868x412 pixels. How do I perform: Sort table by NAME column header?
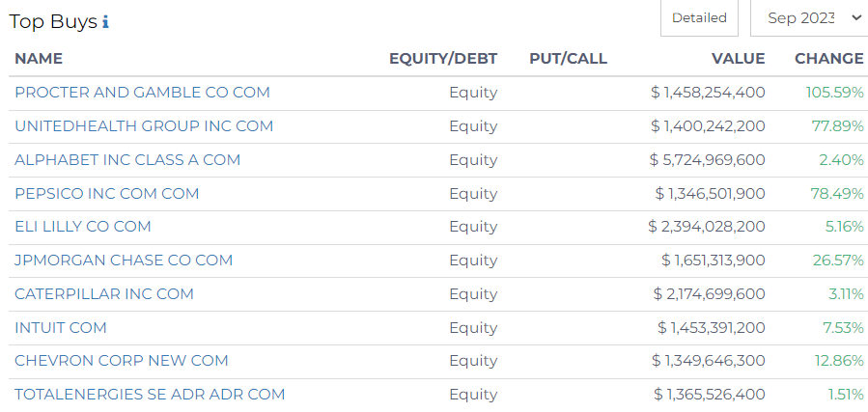(39, 59)
